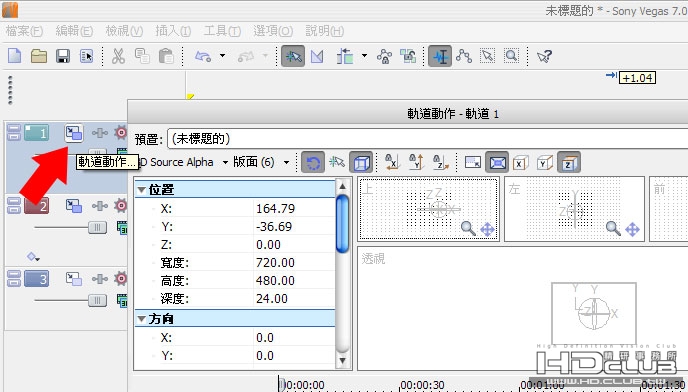Adjust the track 3 level slider

click(97, 300)
